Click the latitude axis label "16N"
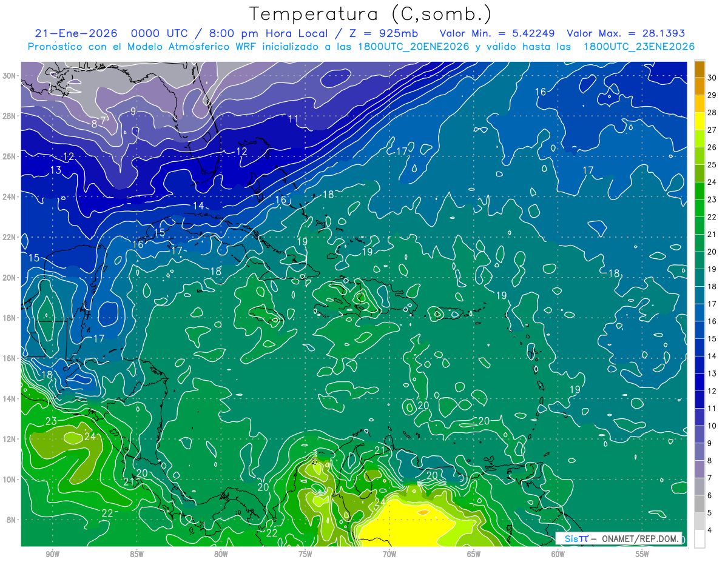This screenshot has height=562, width=728. coord(10,358)
